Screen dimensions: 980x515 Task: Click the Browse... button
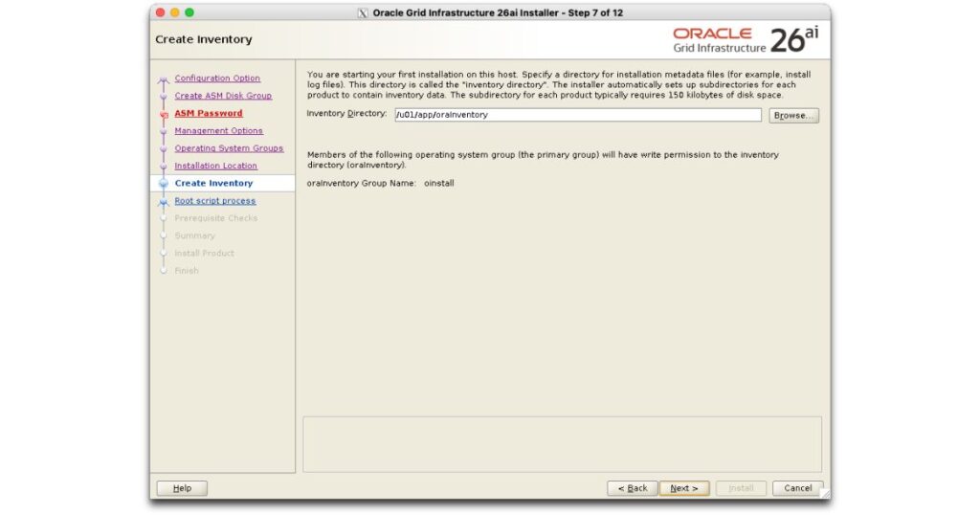pyautogui.click(x=793, y=116)
